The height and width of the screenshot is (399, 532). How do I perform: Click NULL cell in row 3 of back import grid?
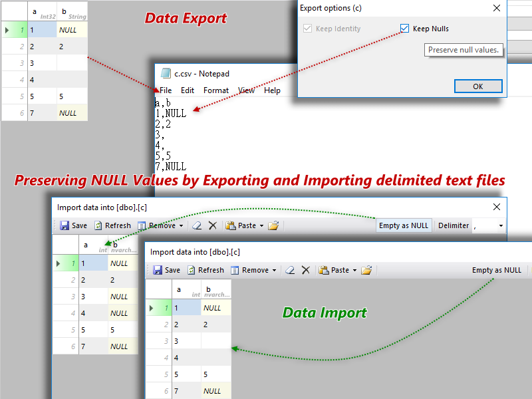click(123, 297)
